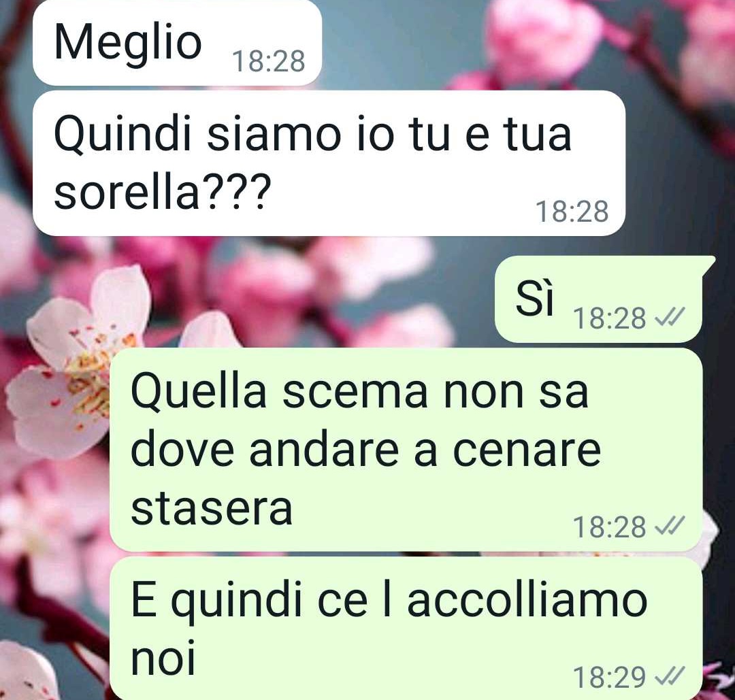
Task: Tap the "Meglio" message bubble
Action: pos(177,43)
